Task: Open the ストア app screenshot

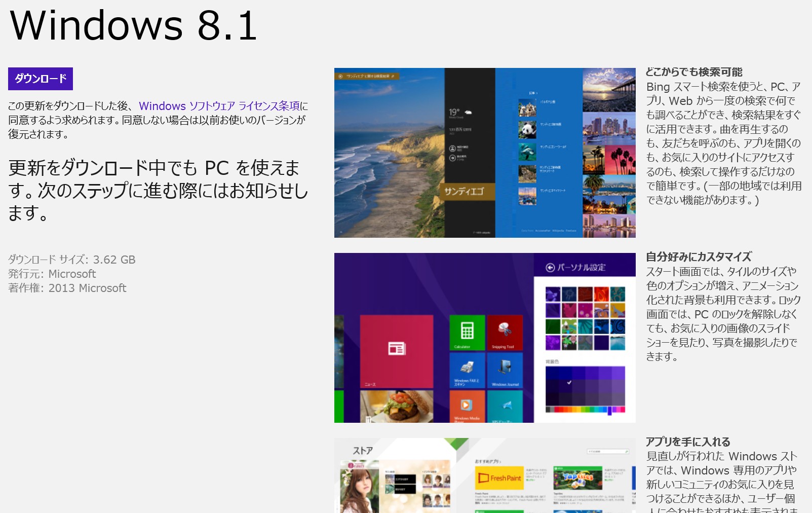Action: [x=485, y=475]
